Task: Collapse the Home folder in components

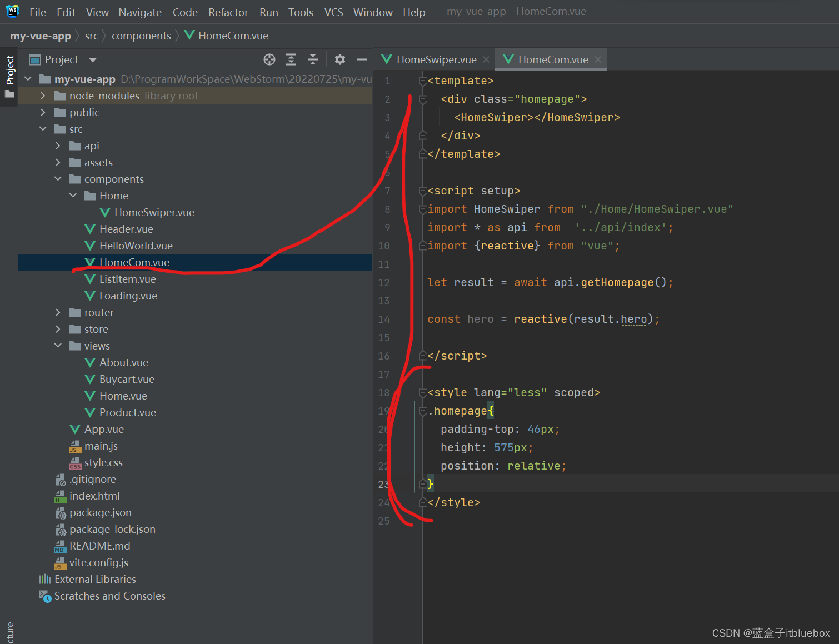Action: 73,196
